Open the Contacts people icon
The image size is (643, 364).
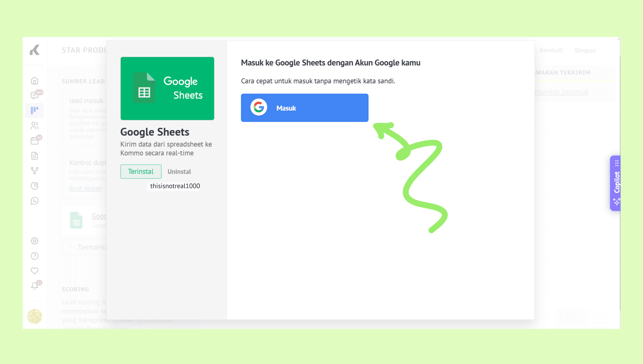click(35, 126)
